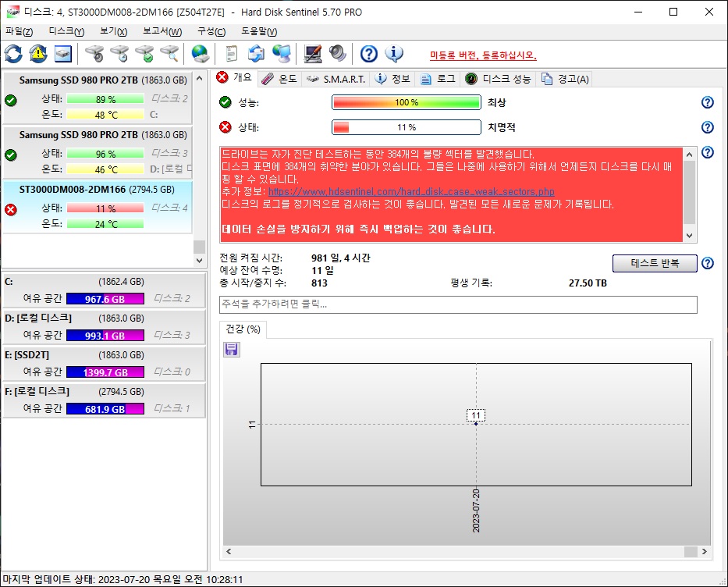Click the 27.50 TB lifetime writes value
This screenshot has height=587, width=728.
[588, 283]
